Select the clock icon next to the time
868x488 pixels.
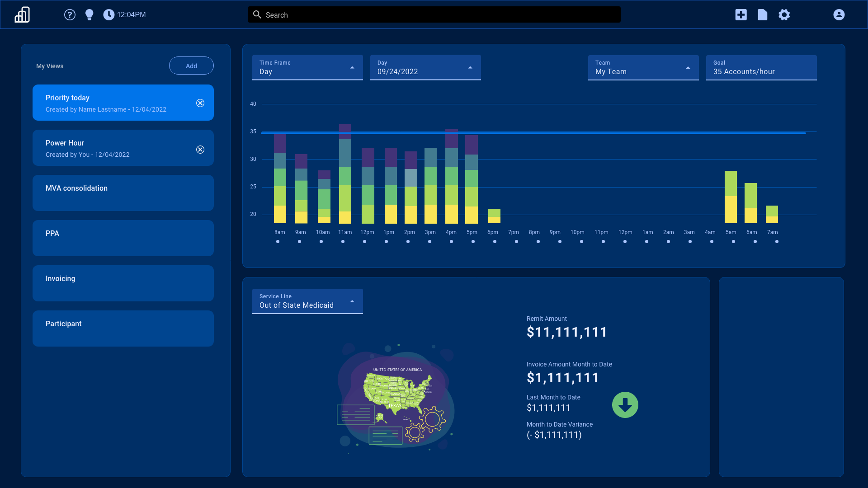point(108,14)
